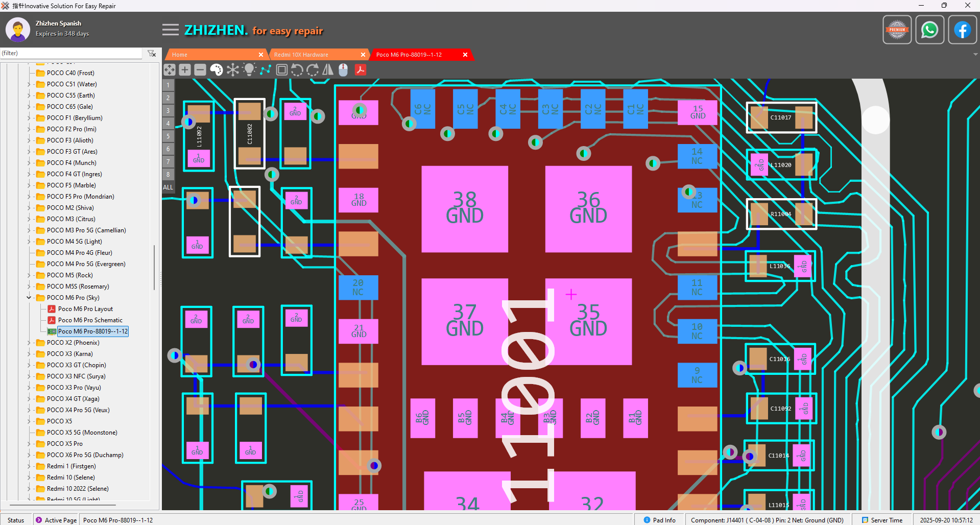Open WhatsApp contact button

[x=930, y=30]
